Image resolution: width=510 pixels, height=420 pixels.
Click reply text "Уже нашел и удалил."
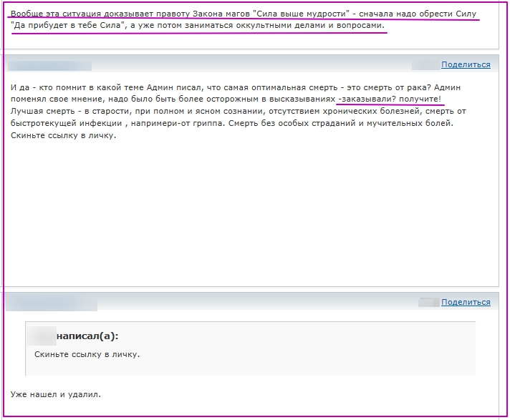pos(55,393)
